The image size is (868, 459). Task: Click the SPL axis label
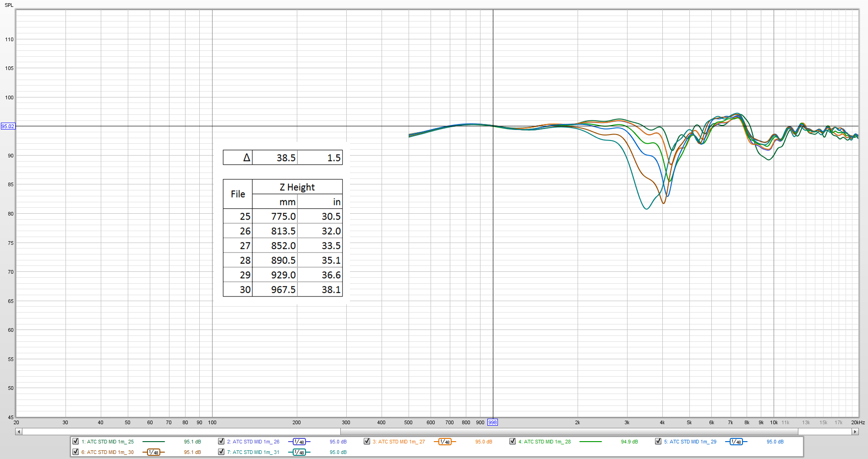coord(9,5)
